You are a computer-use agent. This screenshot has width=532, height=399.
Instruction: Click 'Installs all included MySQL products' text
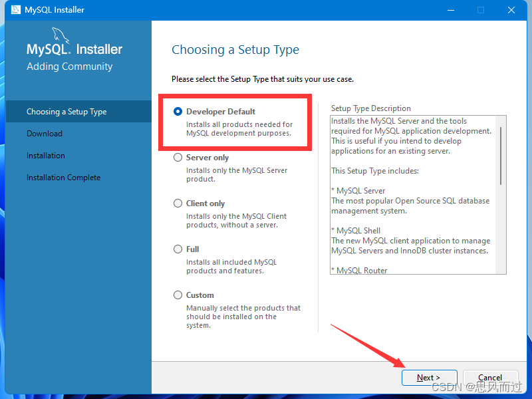(x=231, y=267)
